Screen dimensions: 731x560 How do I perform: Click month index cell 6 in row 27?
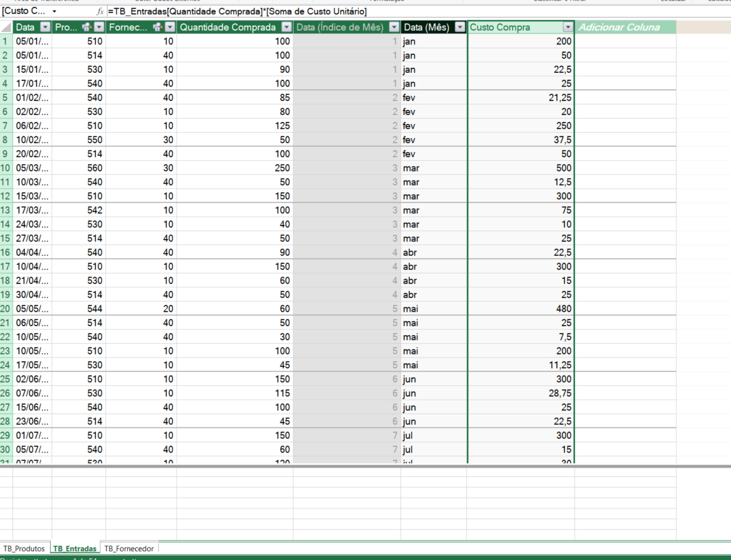click(347, 407)
